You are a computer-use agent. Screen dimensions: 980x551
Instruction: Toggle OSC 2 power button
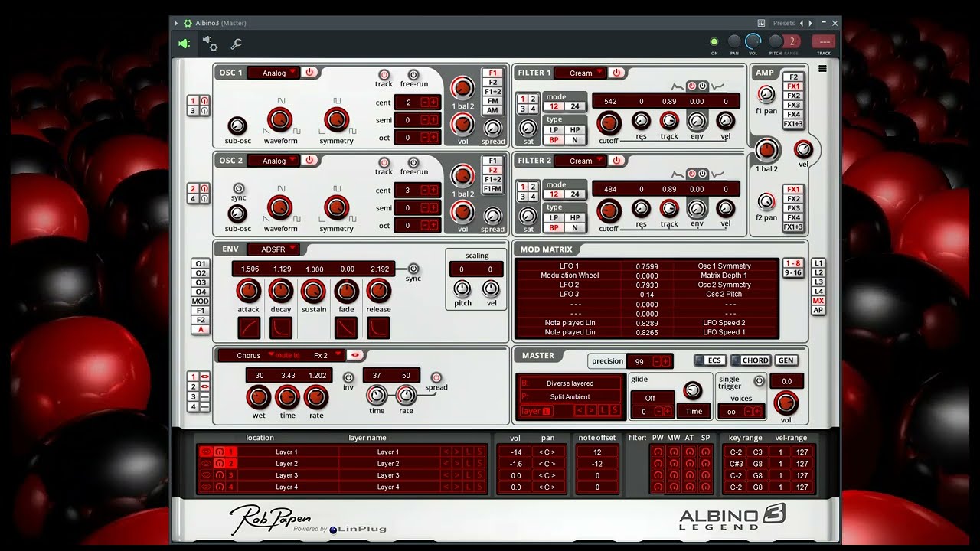tap(309, 161)
